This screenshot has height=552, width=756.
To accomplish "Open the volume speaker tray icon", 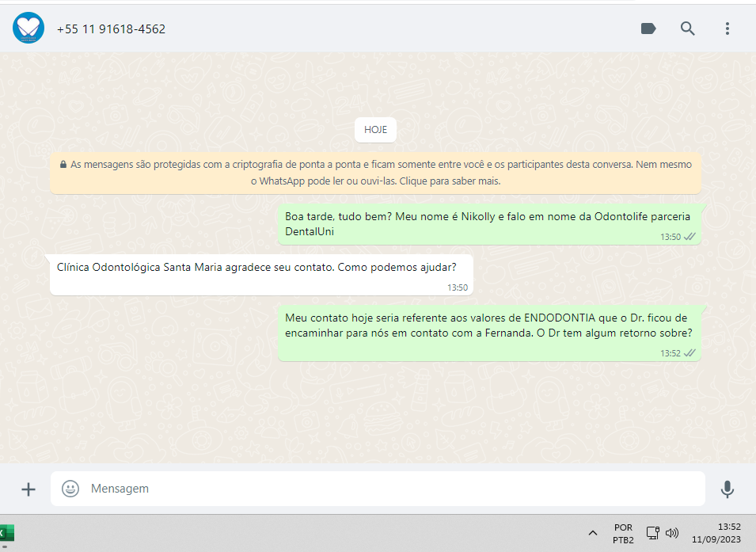I will [671, 533].
